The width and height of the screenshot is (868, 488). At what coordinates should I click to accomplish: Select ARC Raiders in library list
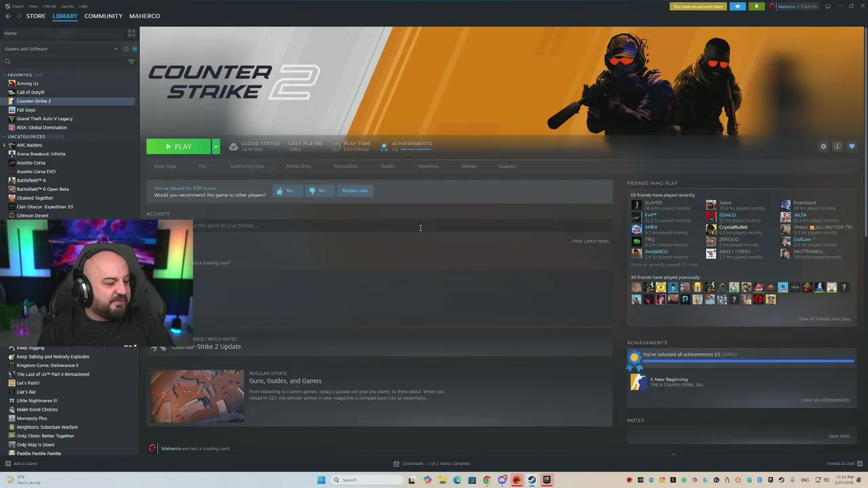[29, 145]
